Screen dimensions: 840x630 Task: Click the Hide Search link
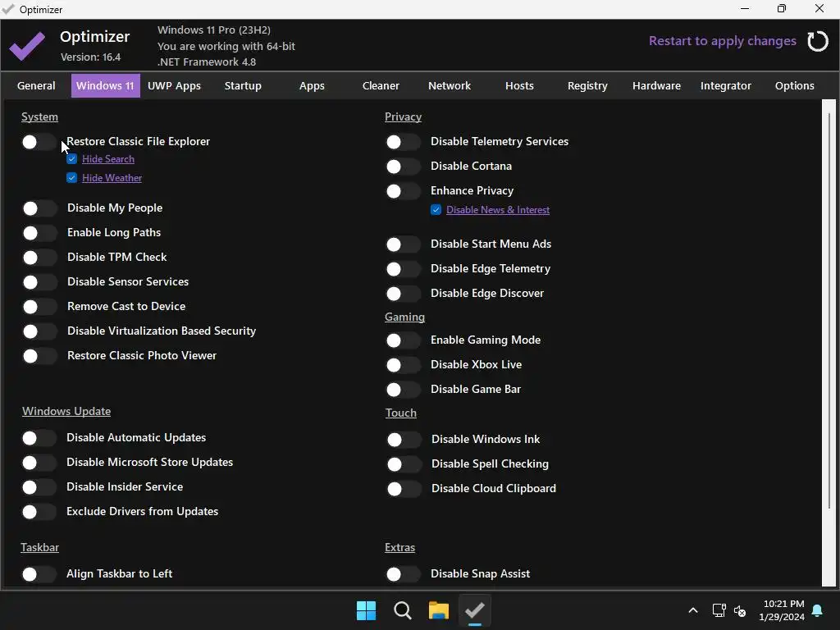point(108,159)
